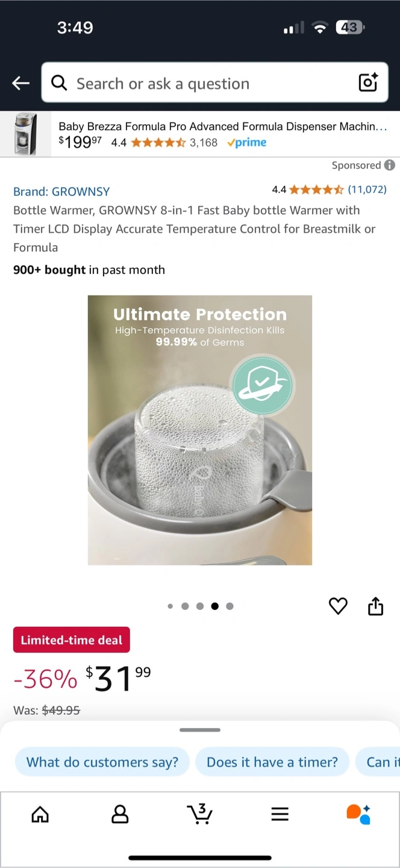The height and width of the screenshot is (868, 400).
Task: Tap the Sponsored info icon
Action: tap(390, 165)
